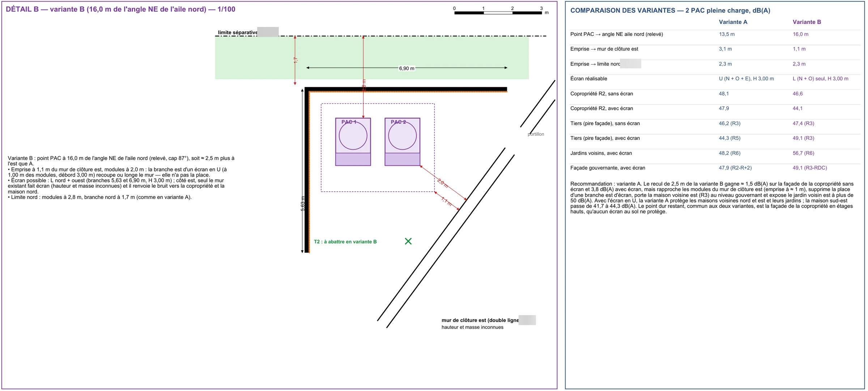Click the '5,63 m' vertical dimension label
Image resolution: width=868 pixels, height=391 pixels.
(303, 204)
